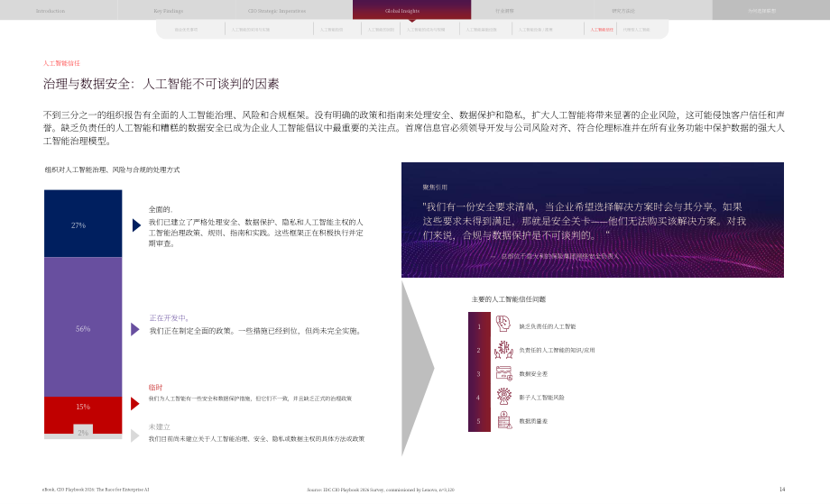This screenshot has height=504, width=830.
Task: Click the dark blue 27% bar segment
Action: pos(83,224)
